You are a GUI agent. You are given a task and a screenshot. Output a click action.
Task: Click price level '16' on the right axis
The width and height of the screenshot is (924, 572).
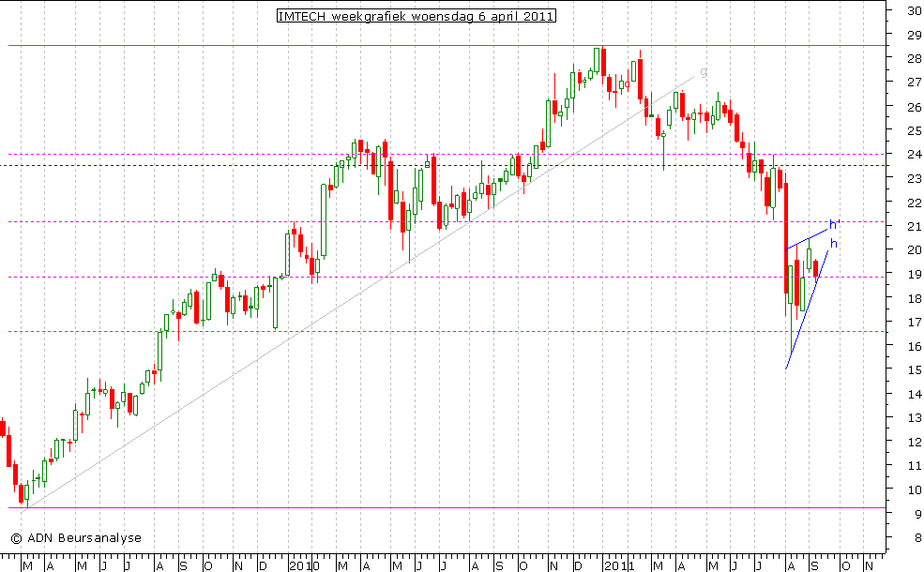[x=914, y=346]
